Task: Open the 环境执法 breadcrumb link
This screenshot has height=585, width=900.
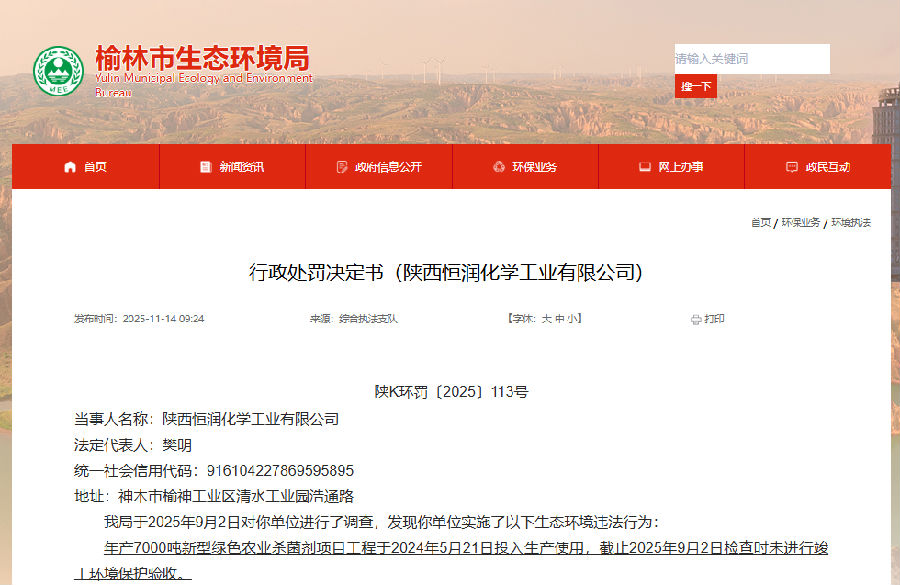Action: [851, 222]
